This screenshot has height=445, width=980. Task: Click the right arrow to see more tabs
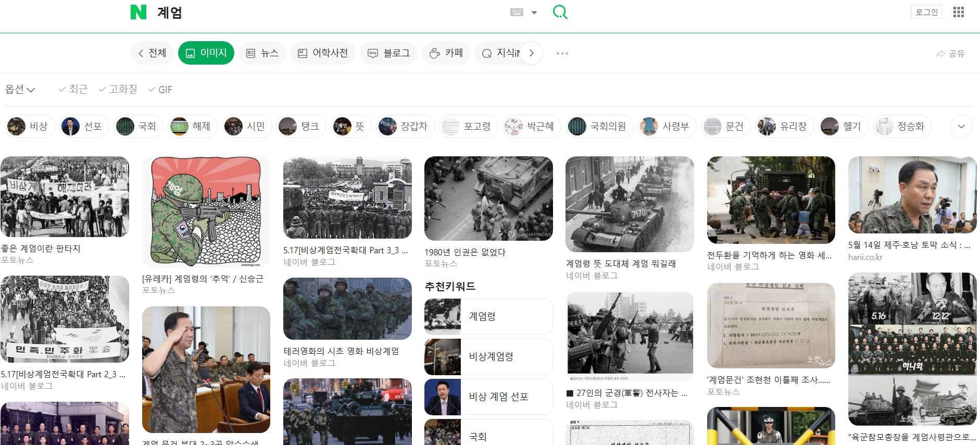click(531, 53)
